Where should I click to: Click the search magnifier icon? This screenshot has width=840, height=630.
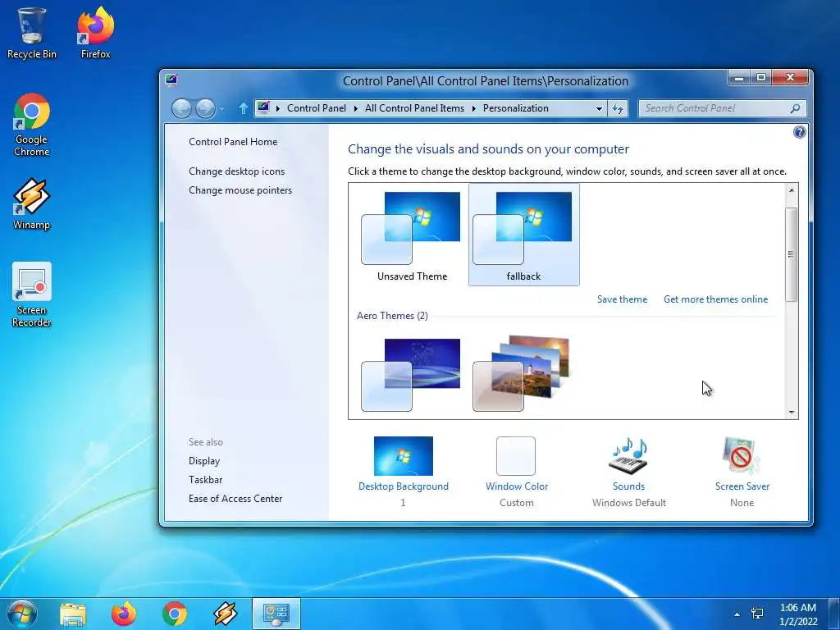tap(795, 108)
